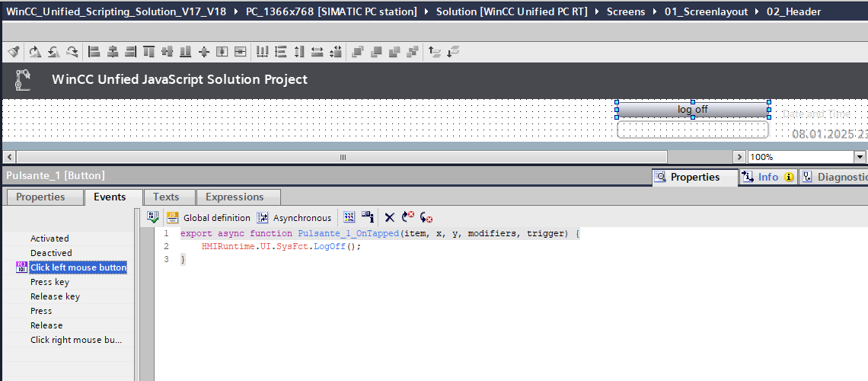This screenshot has height=381, width=868.
Task: Click the arrow icon with red stop mark above
Action: point(408,218)
